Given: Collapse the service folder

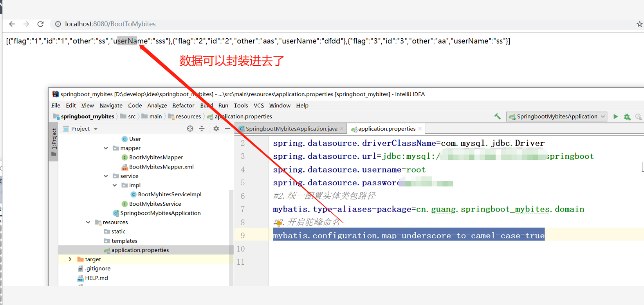Looking at the screenshot, I should [106, 176].
